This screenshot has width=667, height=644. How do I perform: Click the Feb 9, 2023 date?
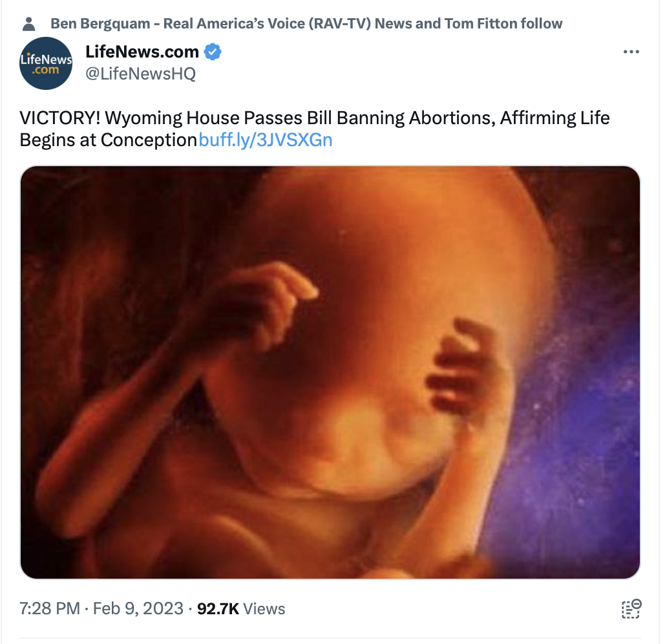click(138, 608)
